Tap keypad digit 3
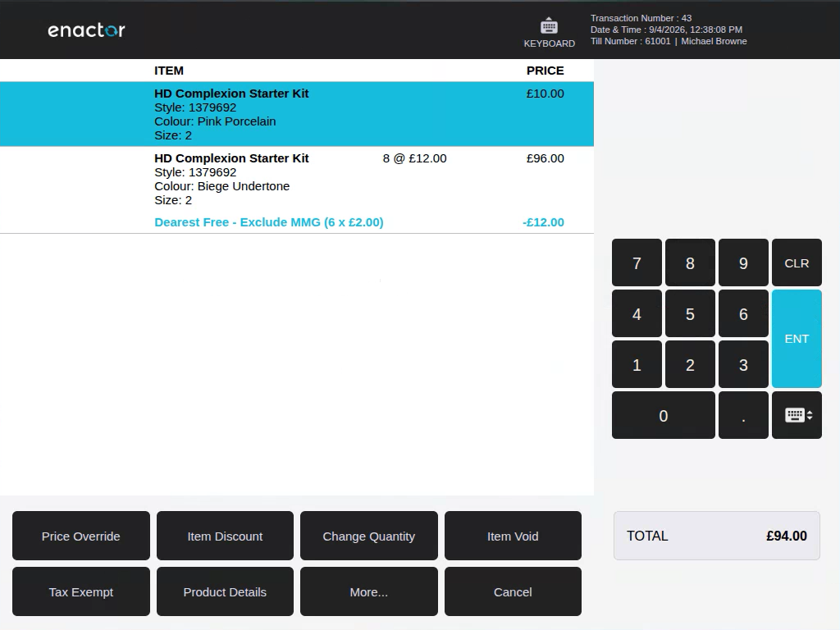840x630 pixels. coord(743,364)
